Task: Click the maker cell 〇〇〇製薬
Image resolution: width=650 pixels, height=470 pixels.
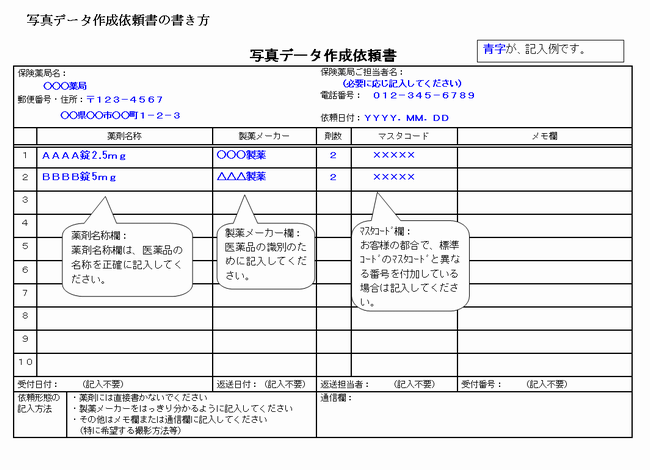Action: coord(241,156)
